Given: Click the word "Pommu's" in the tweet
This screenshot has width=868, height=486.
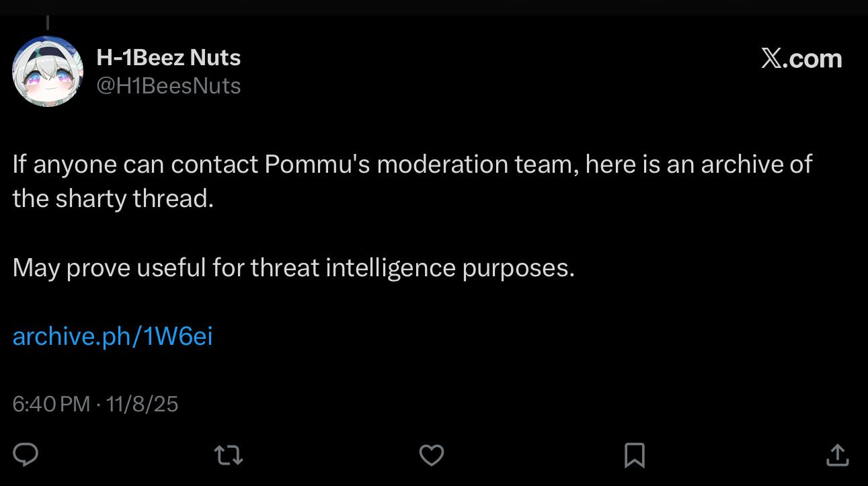Looking at the screenshot, I should click(x=317, y=165).
